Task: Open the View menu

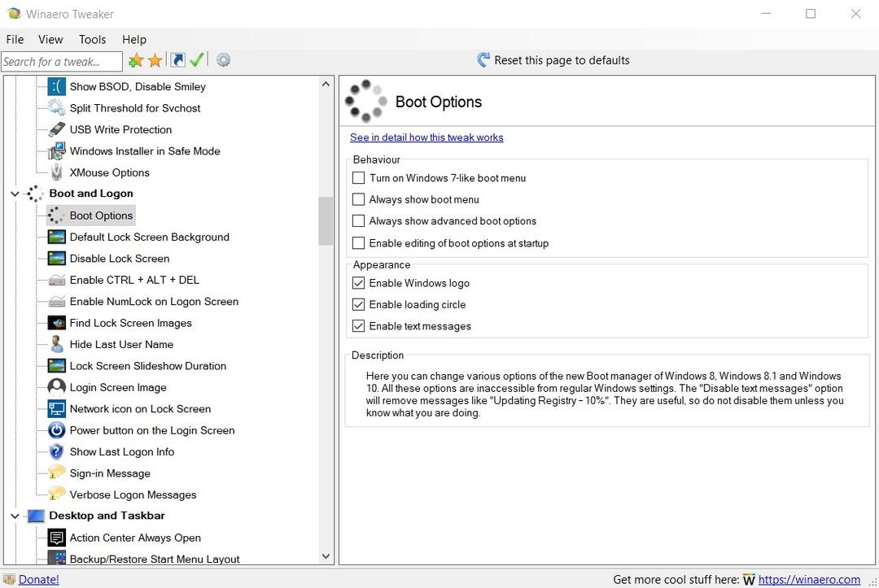Action: click(x=50, y=39)
